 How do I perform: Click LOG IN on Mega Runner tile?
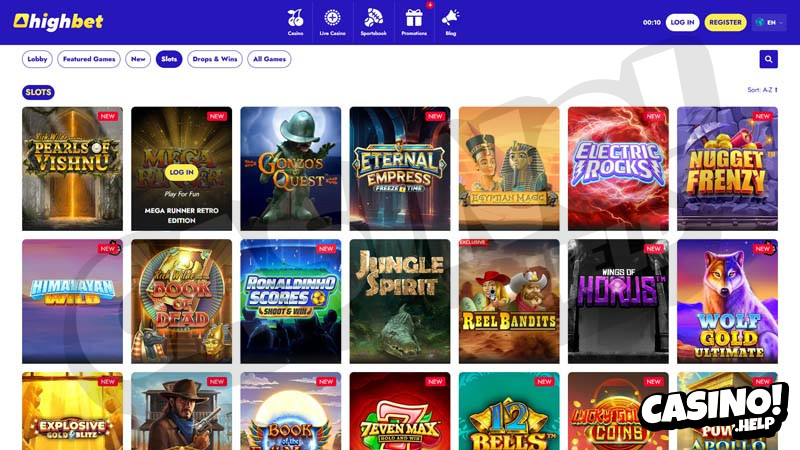click(182, 172)
